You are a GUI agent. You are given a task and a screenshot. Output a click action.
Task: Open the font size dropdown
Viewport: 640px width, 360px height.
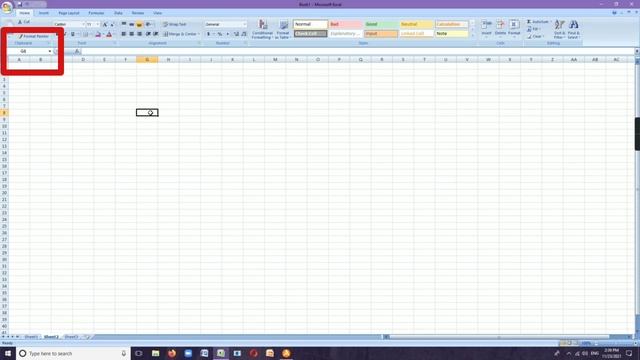[98, 24]
